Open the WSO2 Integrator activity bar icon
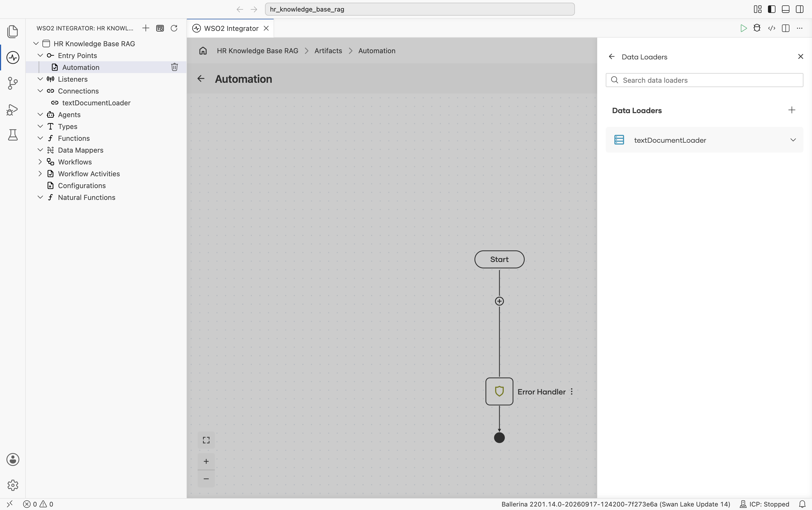Viewport: 812px width, 510px height. click(x=13, y=57)
